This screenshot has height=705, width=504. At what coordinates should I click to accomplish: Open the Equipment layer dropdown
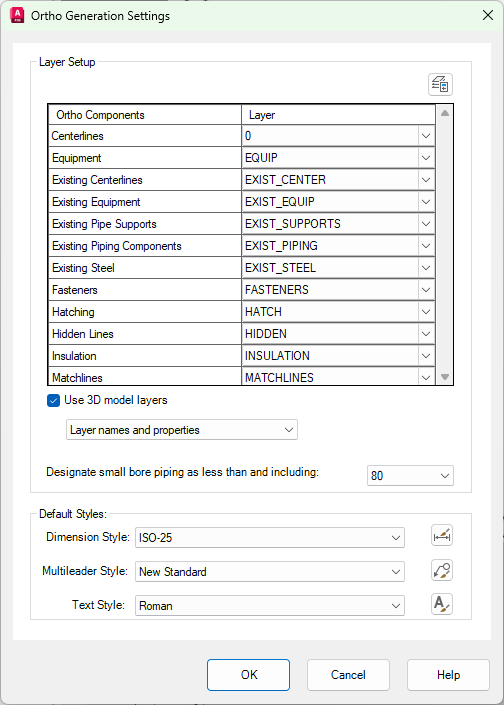426,158
